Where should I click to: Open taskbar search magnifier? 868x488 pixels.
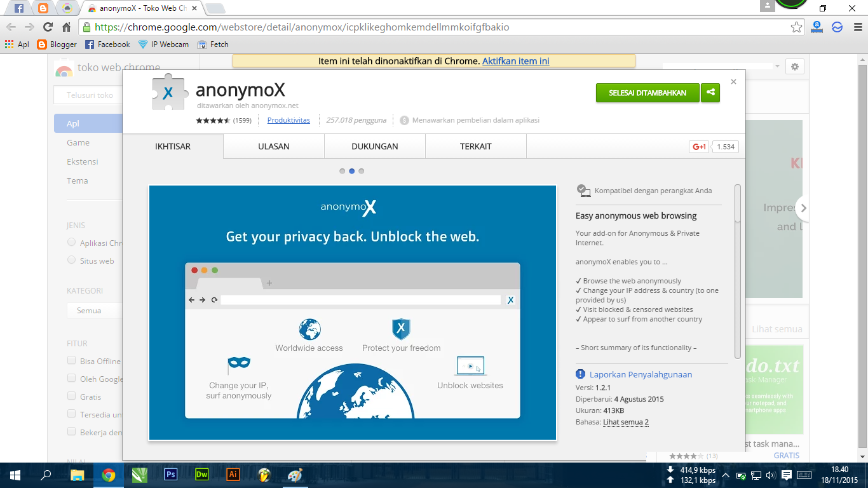pos(46,475)
